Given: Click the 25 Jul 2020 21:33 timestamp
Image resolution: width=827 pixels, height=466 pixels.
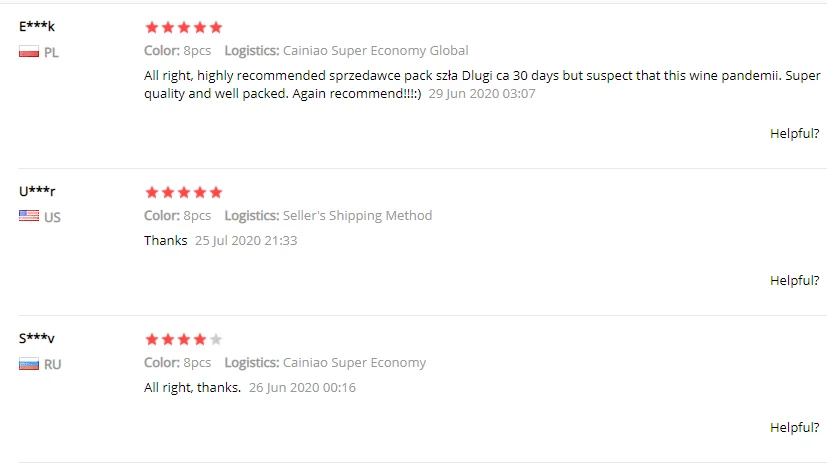Looking at the screenshot, I should tap(246, 241).
